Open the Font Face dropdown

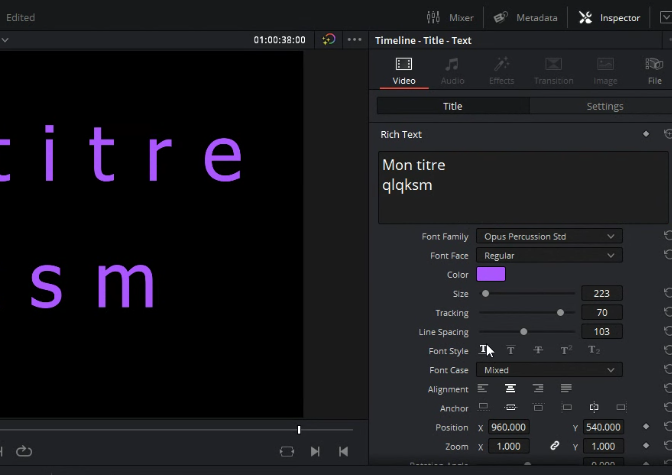click(549, 256)
